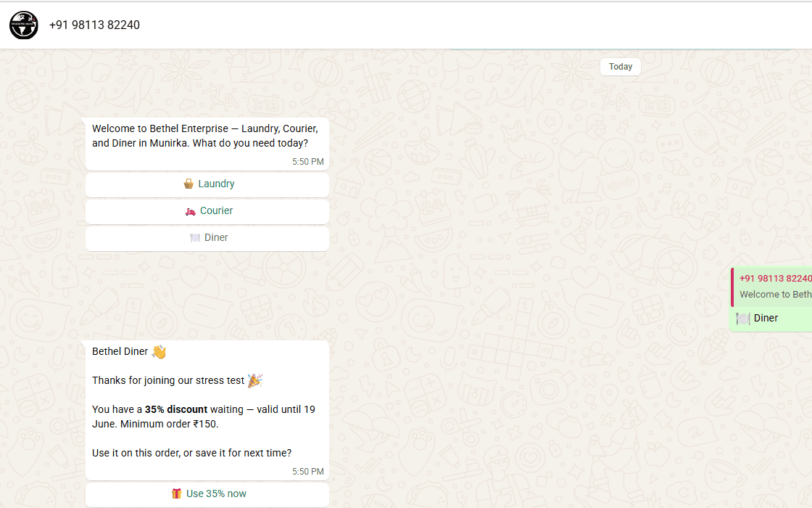This screenshot has height=508, width=812.
Task: Click the scooter emoji next to Courier
Action: (191, 211)
